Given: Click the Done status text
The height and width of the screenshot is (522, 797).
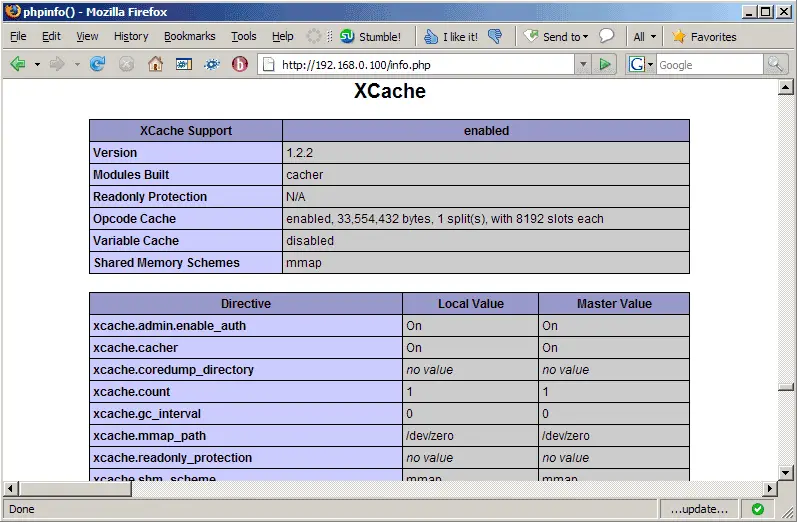Looking at the screenshot, I should pyautogui.click(x=22, y=509).
